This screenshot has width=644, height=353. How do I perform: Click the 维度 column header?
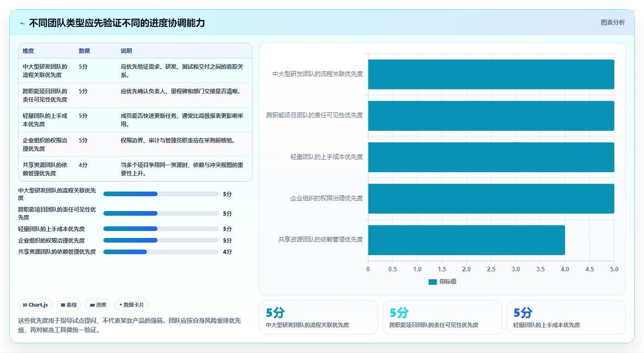click(28, 51)
